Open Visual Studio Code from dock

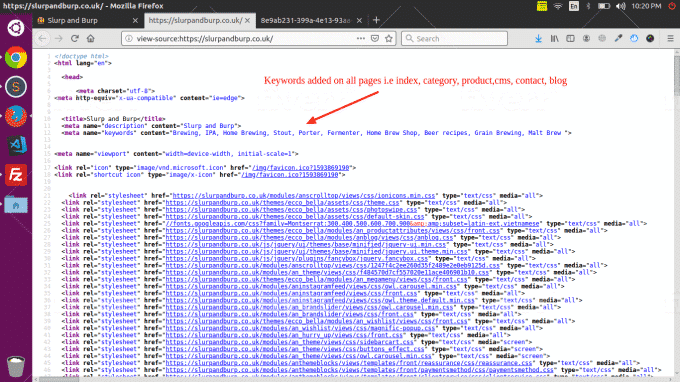pyautogui.click(x=16, y=146)
